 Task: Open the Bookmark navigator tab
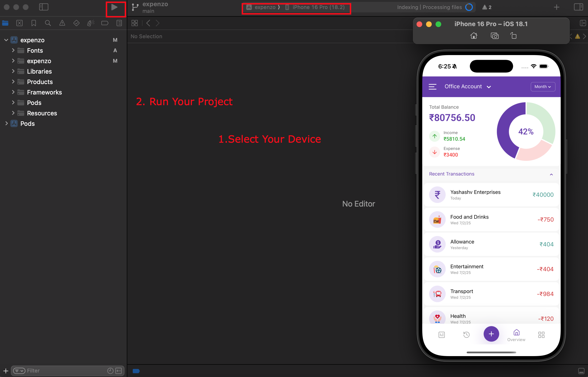pyautogui.click(x=34, y=23)
